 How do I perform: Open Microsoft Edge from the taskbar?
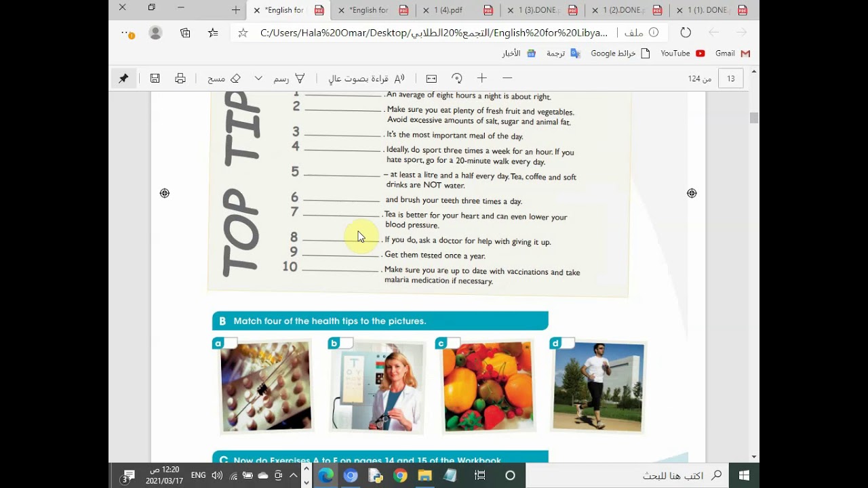(x=325, y=476)
